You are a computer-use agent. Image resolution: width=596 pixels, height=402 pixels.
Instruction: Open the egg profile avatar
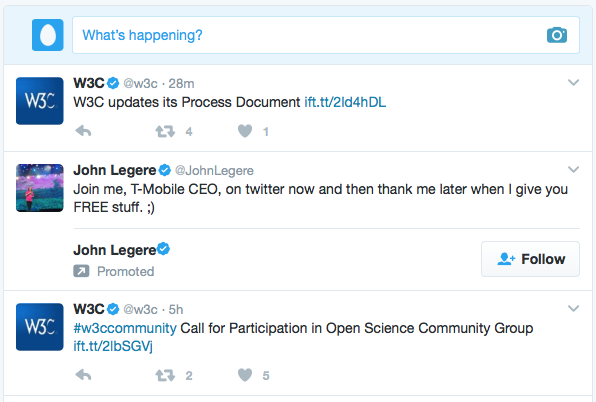click(48, 35)
